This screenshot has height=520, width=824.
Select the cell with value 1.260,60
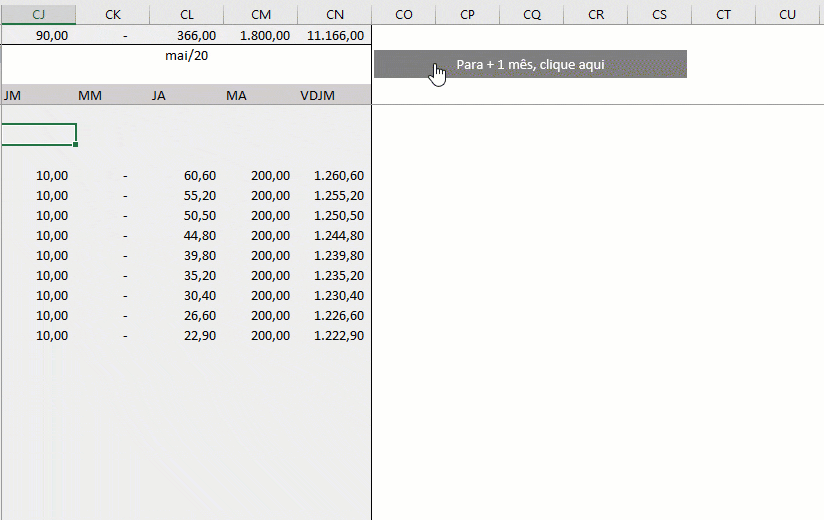[335, 175]
